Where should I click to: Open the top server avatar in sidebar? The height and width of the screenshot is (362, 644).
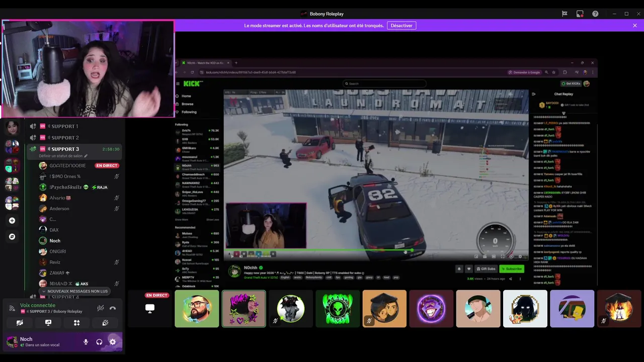coord(12,128)
